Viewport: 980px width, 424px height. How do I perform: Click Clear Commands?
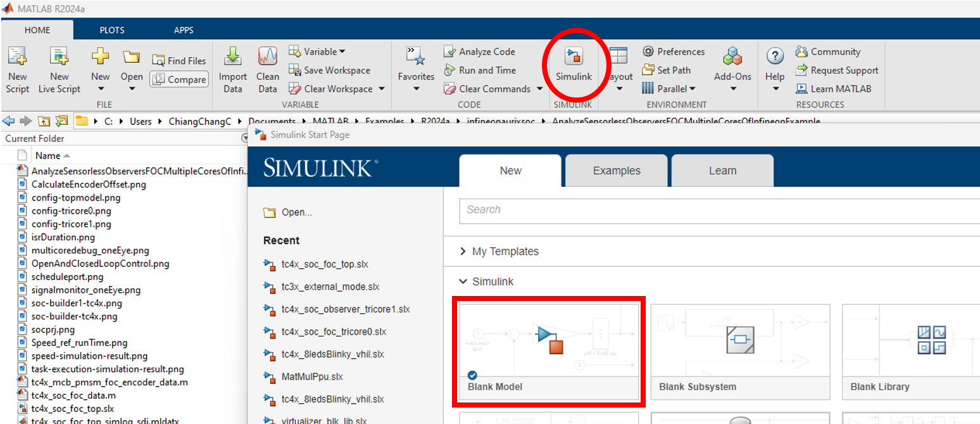tap(487, 89)
